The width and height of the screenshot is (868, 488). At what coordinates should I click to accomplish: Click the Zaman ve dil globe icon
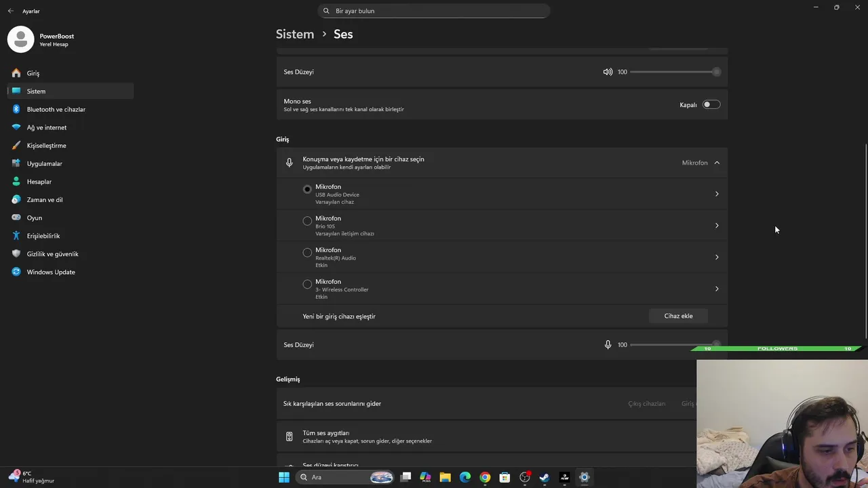[x=16, y=199]
